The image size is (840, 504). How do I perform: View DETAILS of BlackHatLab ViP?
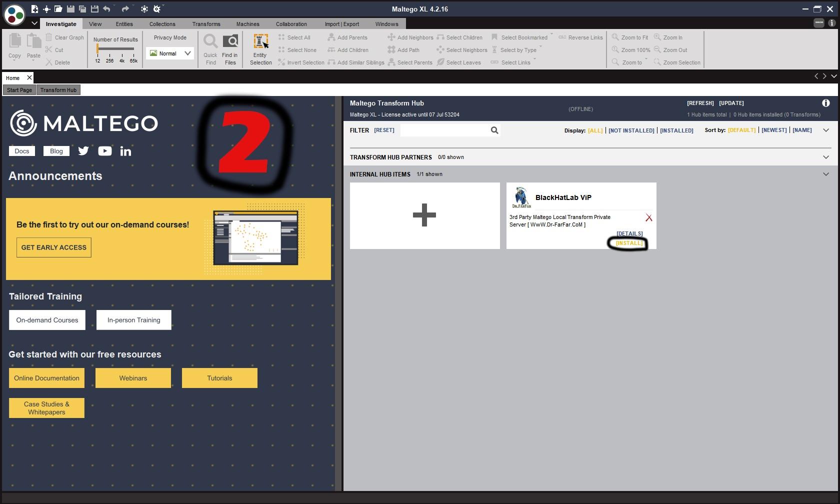click(x=629, y=233)
